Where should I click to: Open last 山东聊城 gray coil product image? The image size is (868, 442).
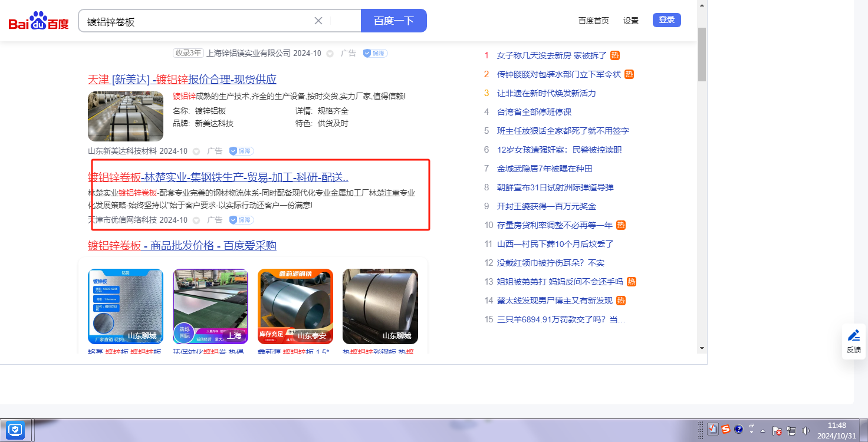(380, 306)
